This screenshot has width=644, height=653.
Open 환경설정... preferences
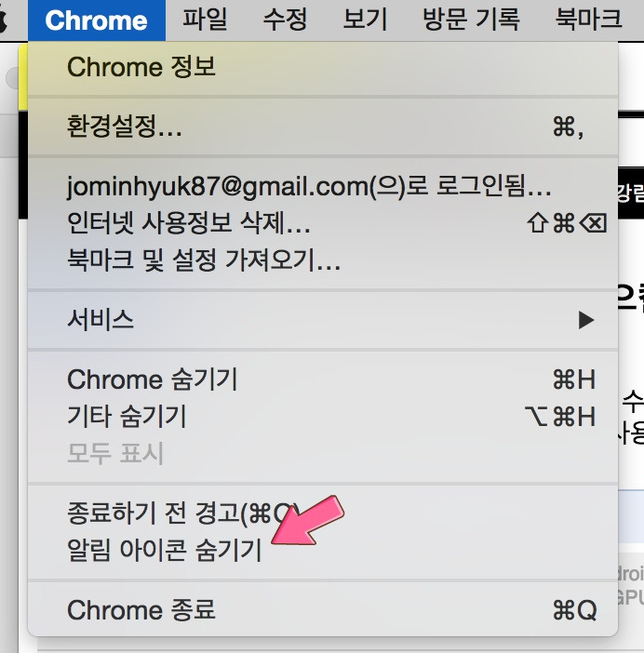pyautogui.click(x=323, y=127)
